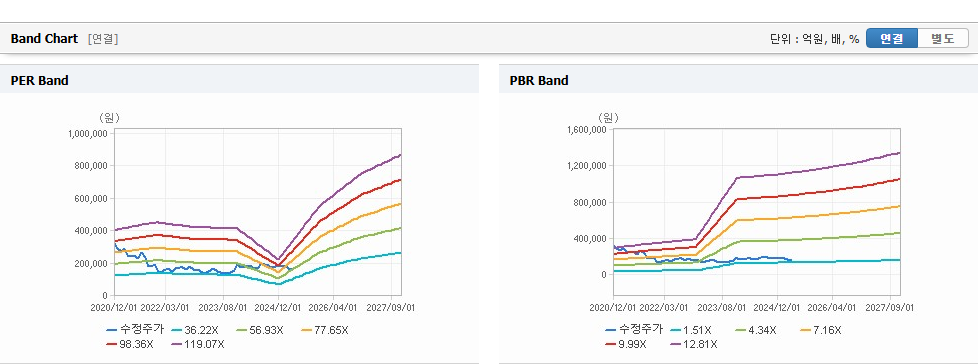Toggle 수정주가 legend in PBR Band chart
Viewport: 978px width, 364px height.
(634, 330)
